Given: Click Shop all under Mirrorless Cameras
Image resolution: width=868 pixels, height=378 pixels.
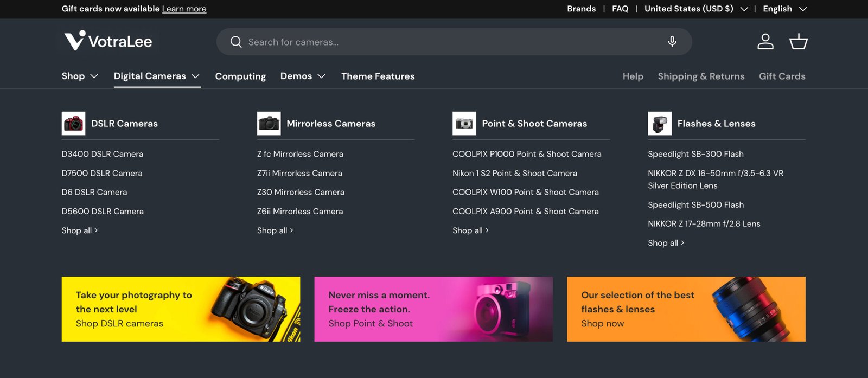Looking at the screenshot, I should click(275, 230).
